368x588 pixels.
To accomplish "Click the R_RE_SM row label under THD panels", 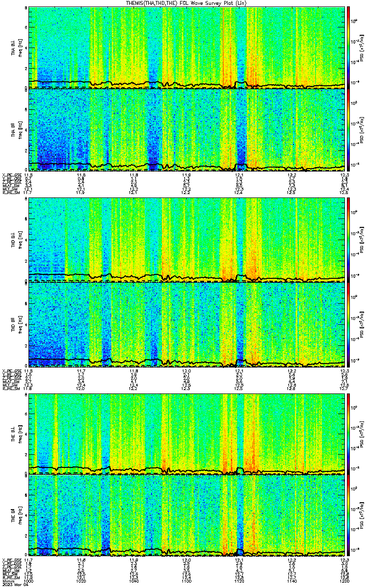I will pyautogui.click(x=11, y=389).
